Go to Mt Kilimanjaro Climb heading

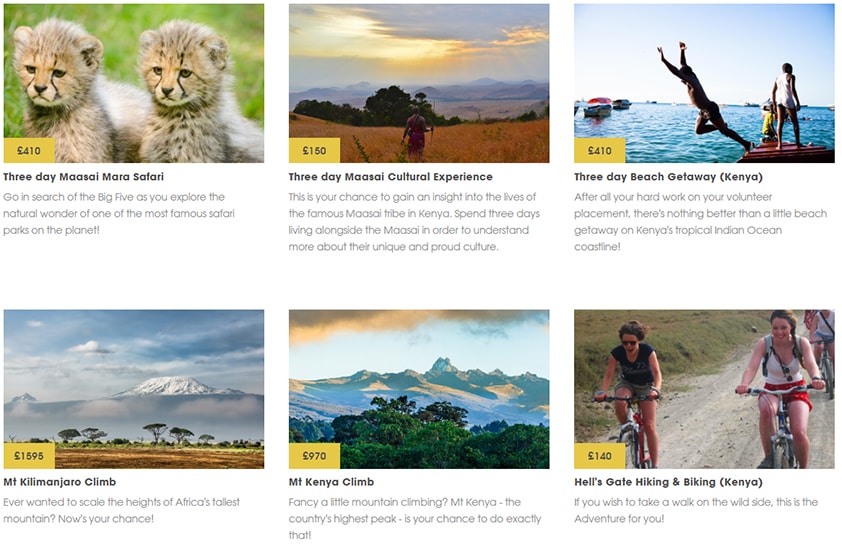click(x=60, y=482)
